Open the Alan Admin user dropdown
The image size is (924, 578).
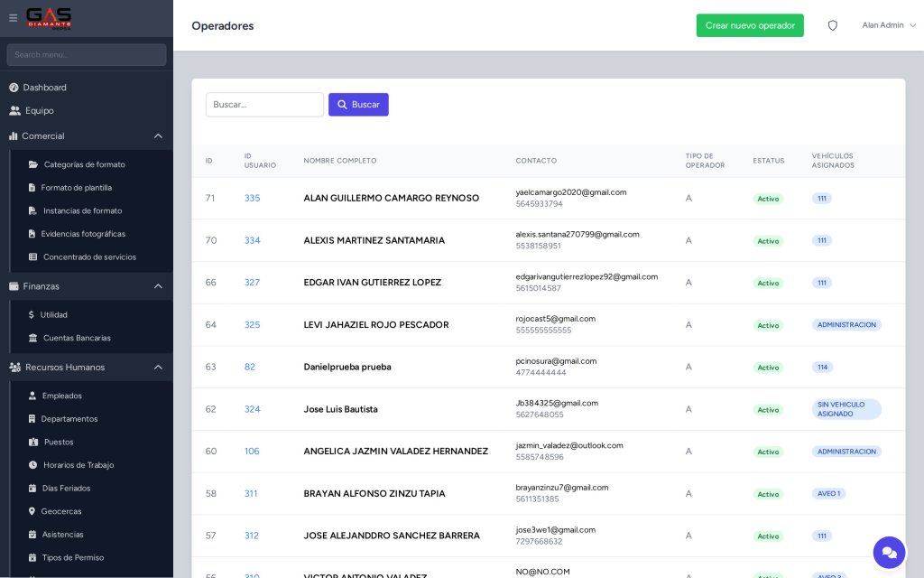pyautogui.click(x=889, y=25)
